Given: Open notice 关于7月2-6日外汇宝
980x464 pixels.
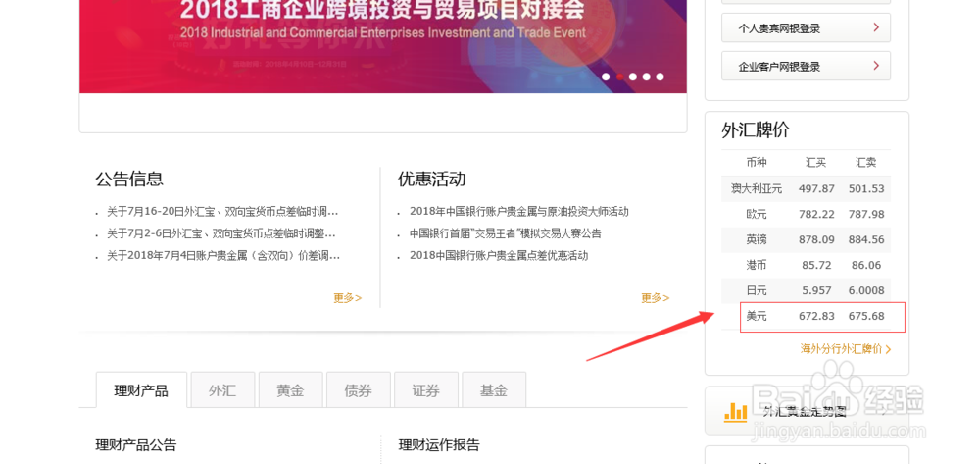Looking at the screenshot, I should point(221,233).
